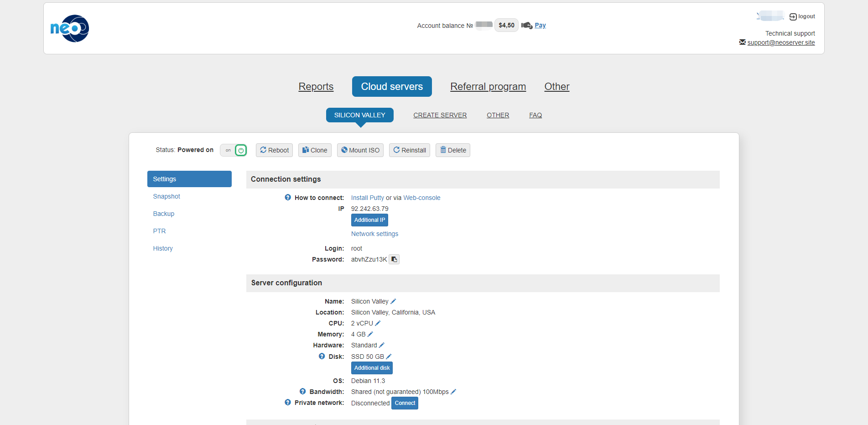Edit the CPU value pencil icon
This screenshot has height=425, width=868.
pos(378,323)
